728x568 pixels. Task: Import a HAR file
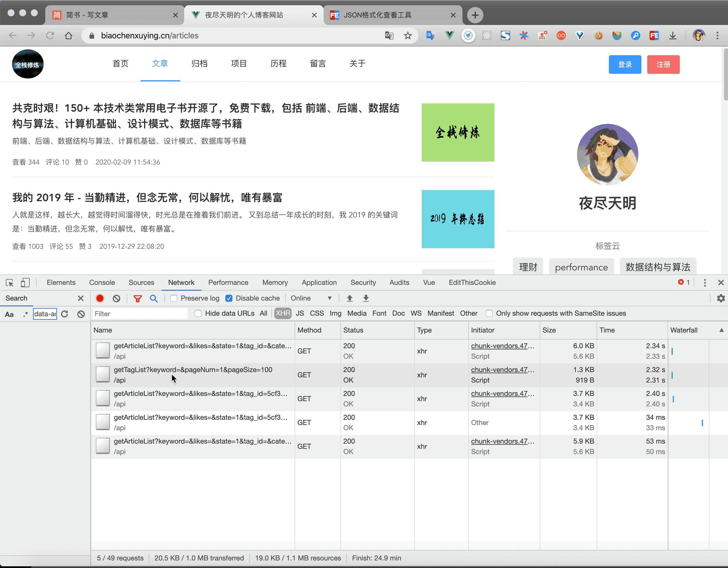click(349, 298)
